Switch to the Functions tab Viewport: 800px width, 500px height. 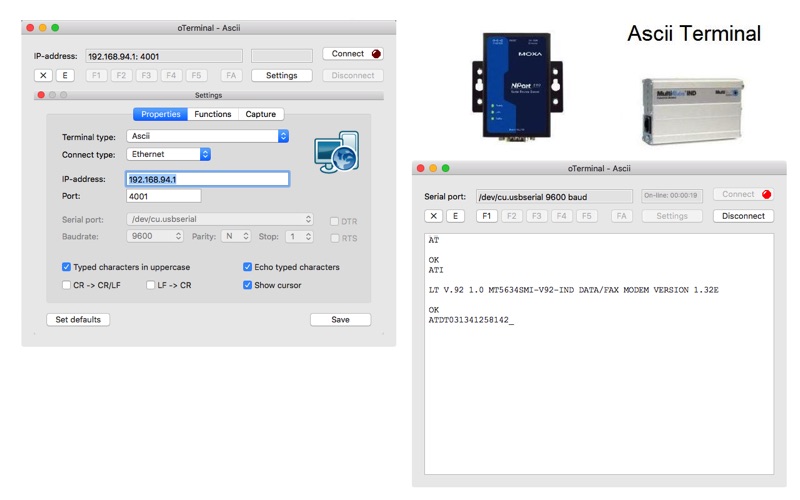pyautogui.click(x=213, y=114)
